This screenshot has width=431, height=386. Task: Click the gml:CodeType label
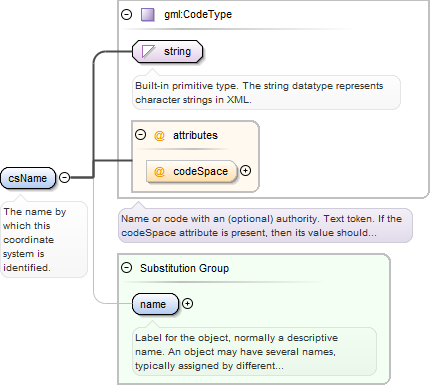tap(198, 15)
